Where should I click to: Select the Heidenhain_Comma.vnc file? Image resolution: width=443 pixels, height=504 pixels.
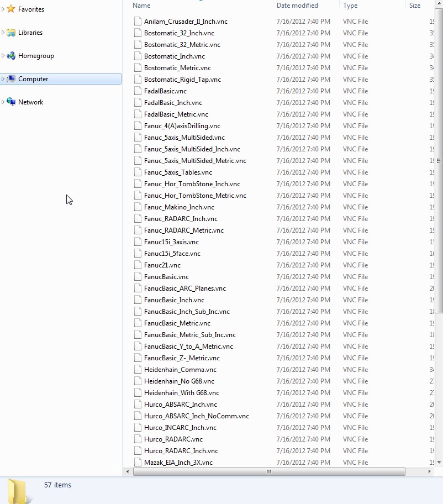tap(180, 369)
